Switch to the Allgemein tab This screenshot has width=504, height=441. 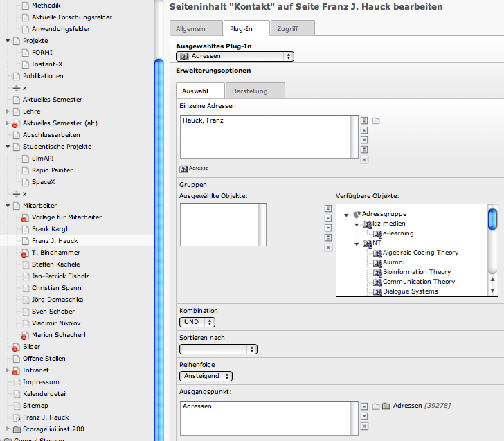click(195, 28)
